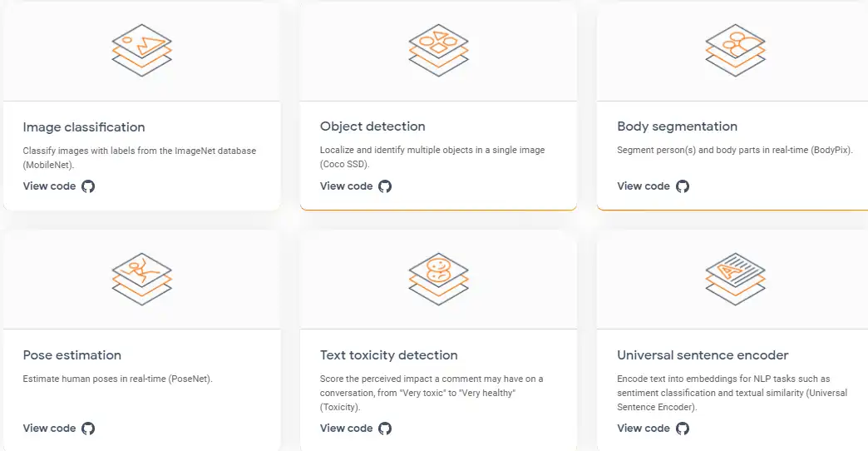868x451 pixels.
Task: Click the Object detection shapes icon
Action: coord(438,49)
